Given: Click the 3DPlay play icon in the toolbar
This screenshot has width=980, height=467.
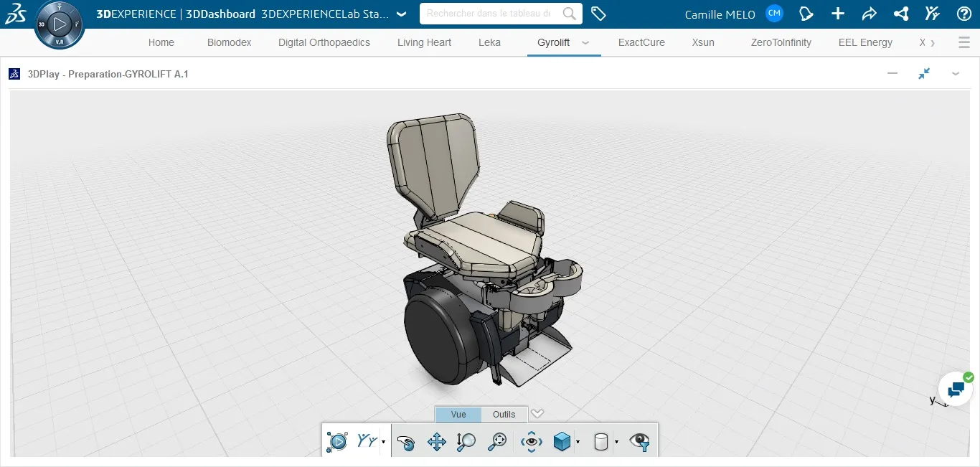Looking at the screenshot, I should [337, 440].
